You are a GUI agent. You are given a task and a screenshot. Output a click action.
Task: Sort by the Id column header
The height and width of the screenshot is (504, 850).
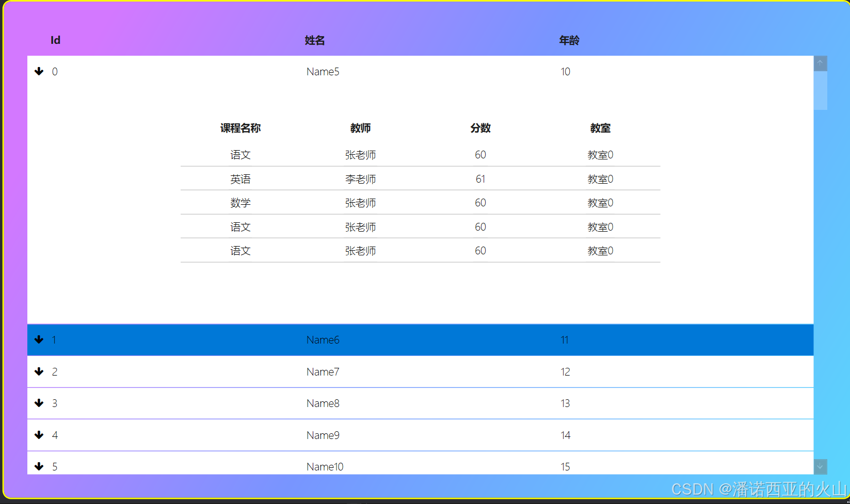click(x=55, y=40)
